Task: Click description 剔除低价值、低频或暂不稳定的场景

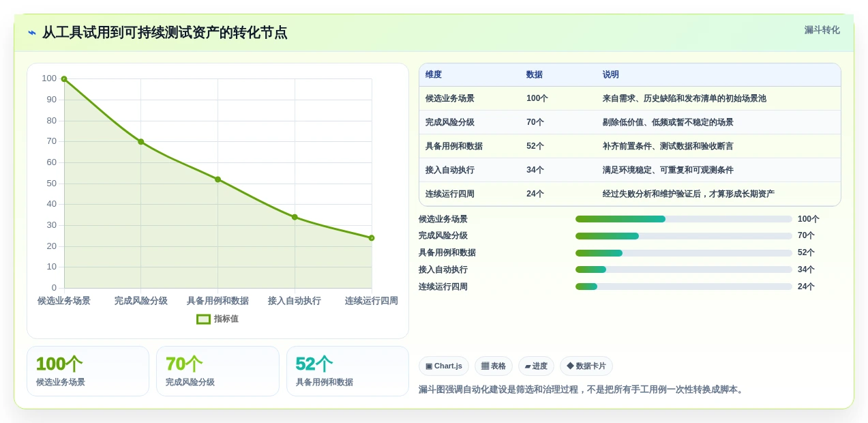Action: [668, 122]
